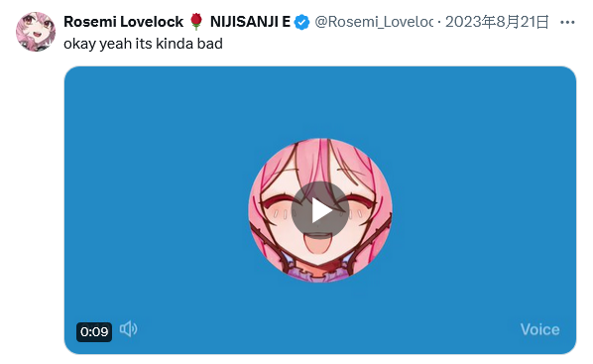Click the smiling mouth on voice avatar

click(x=319, y=243)
